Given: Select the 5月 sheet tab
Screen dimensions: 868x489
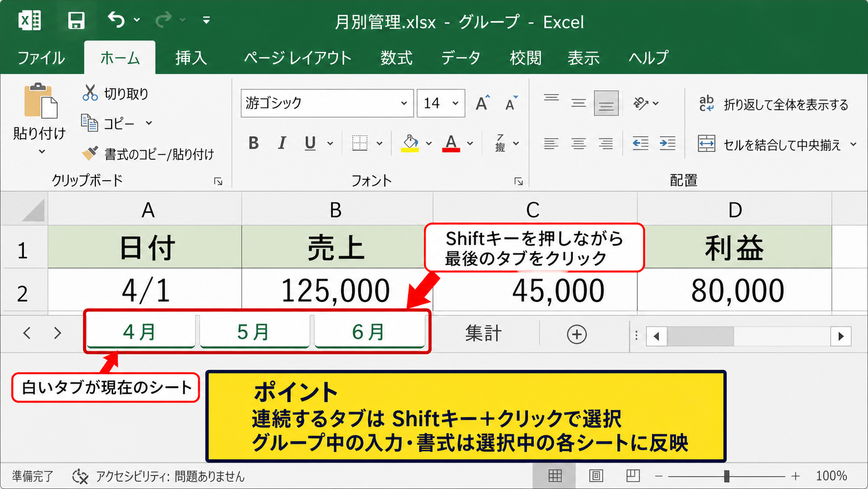Looking at the screenshot, I should coord(254,331).
